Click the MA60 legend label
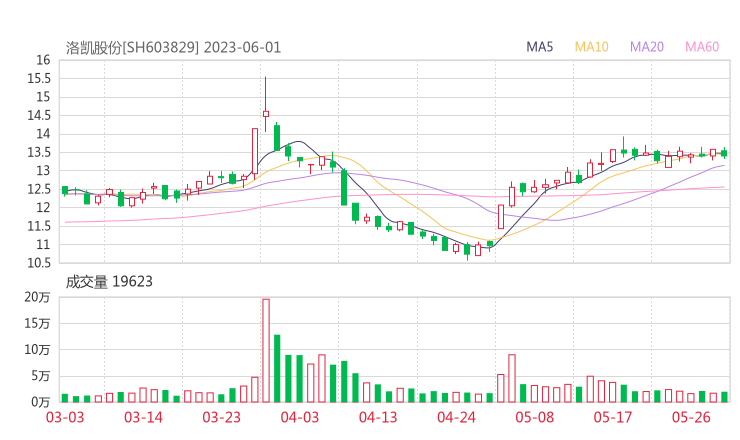The height and width of the screenshot is (440, 740). (702, 47)
